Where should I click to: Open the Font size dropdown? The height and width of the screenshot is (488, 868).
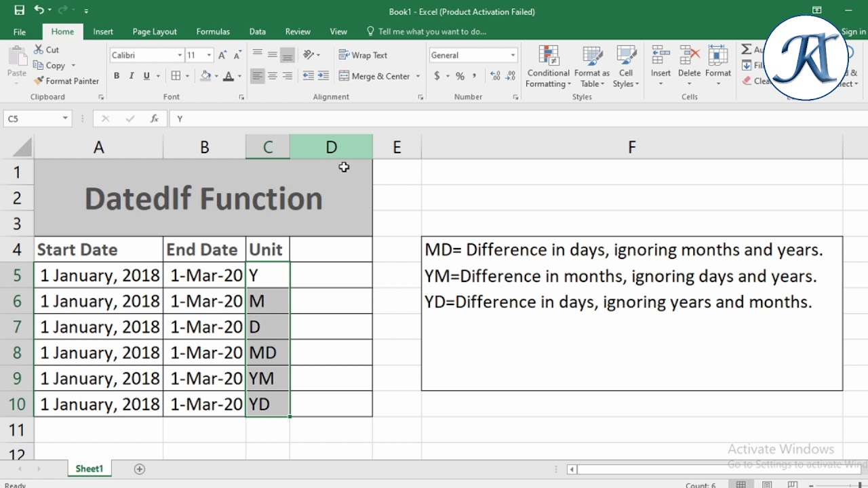[x=209, y=55]
